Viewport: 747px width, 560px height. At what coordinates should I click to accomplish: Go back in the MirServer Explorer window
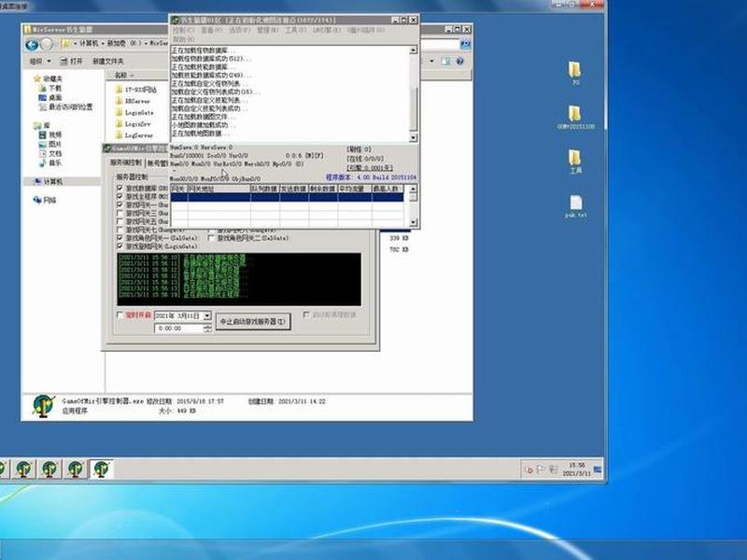[x=32, y=45]
